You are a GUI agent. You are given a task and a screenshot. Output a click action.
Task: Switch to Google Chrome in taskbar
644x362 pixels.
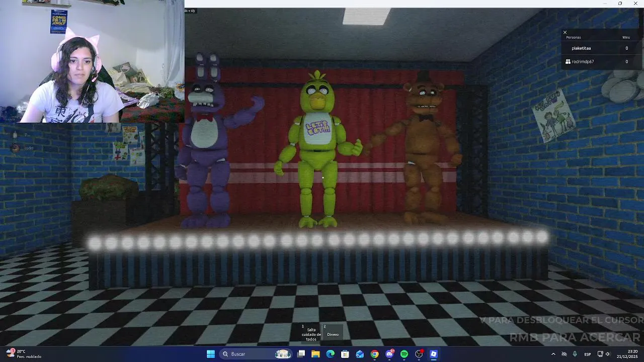375,354
